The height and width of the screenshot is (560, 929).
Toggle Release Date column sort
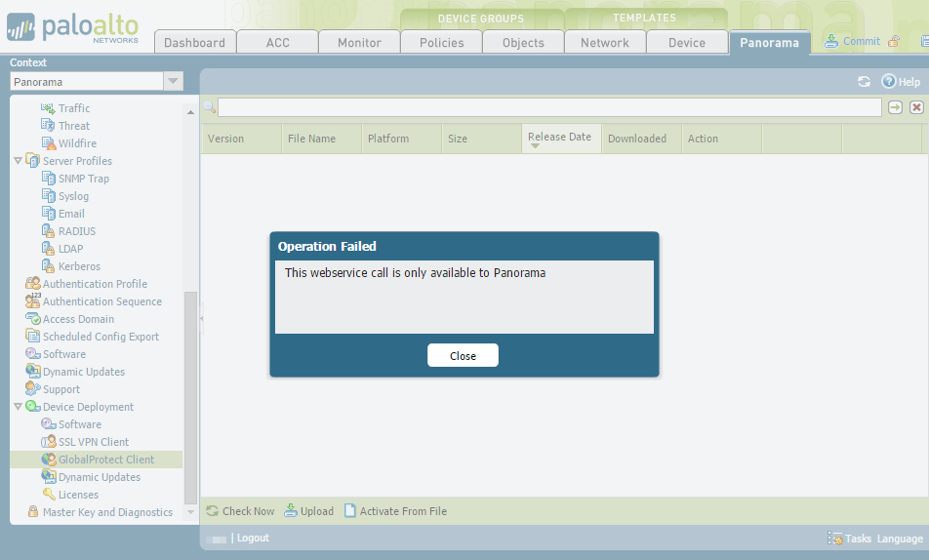click(x=561, y=139)
